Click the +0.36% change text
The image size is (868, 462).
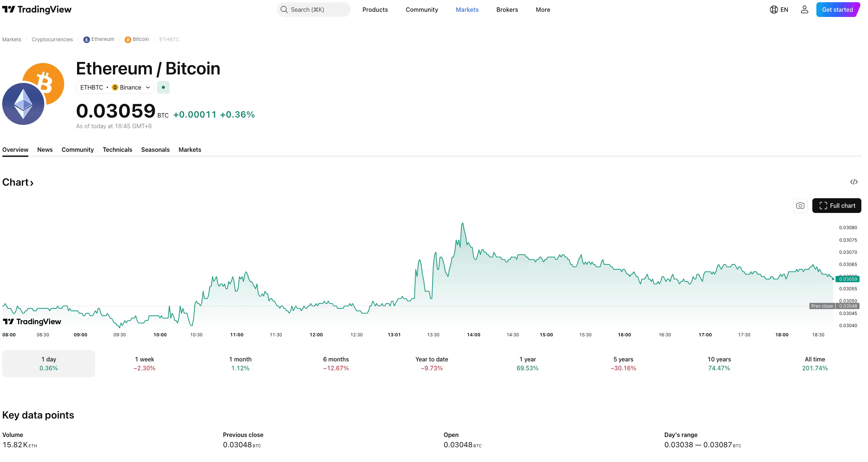[237, 115]
